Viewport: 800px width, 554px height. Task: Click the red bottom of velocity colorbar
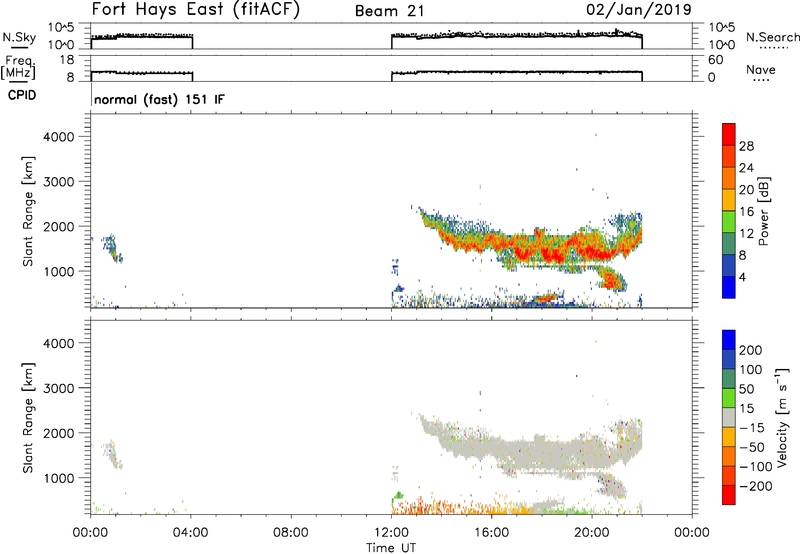pos(729,495)
